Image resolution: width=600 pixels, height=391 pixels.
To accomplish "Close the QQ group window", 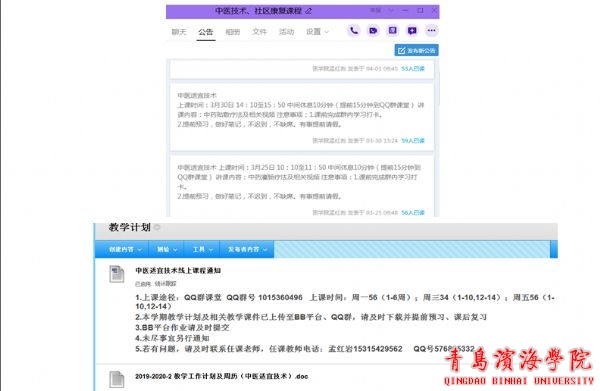I will (x=434, y=10).
